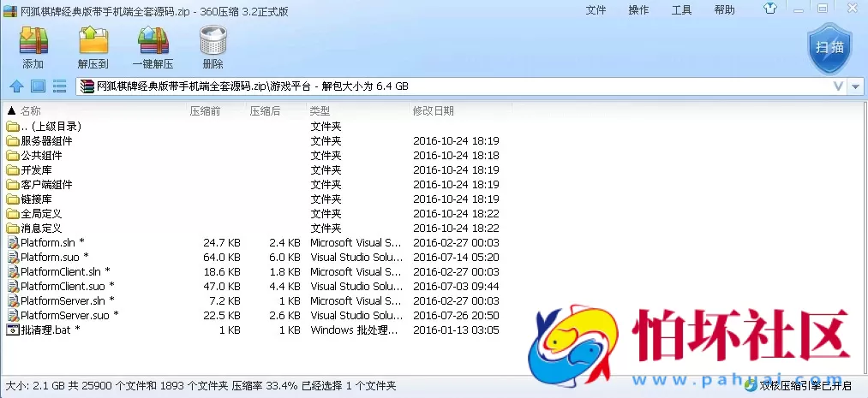Select the 服务器组件 folder

(46, 141)
